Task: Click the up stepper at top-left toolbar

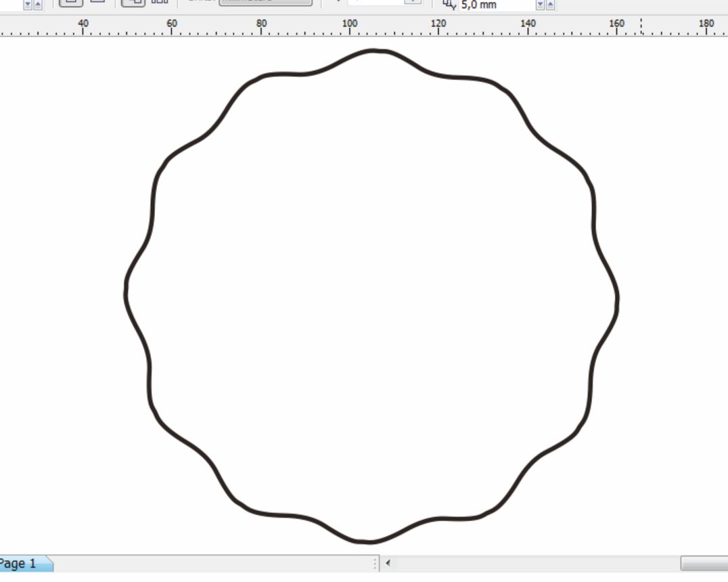Action: tap(38, 5)
